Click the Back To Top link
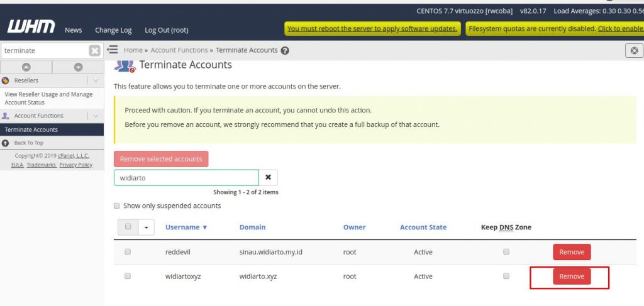The image size is (644, 306). pyautogui.click(x=29, y=143)
